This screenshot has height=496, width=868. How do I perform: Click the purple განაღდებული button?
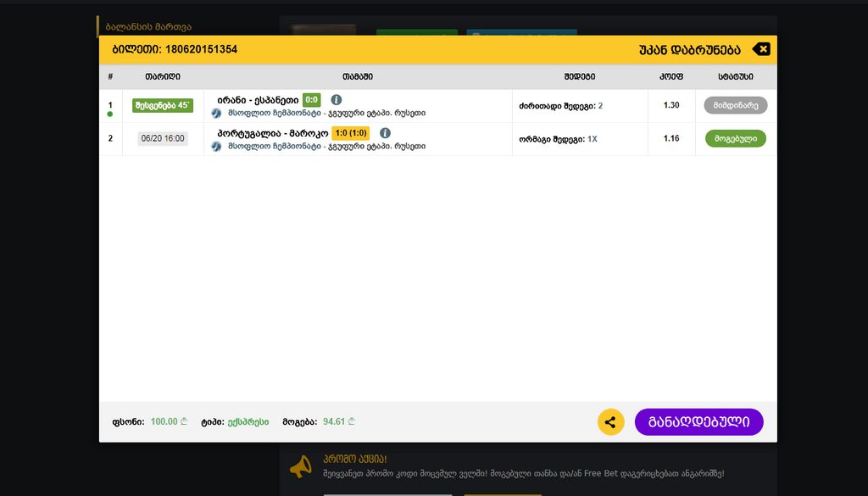coord(698,422)
